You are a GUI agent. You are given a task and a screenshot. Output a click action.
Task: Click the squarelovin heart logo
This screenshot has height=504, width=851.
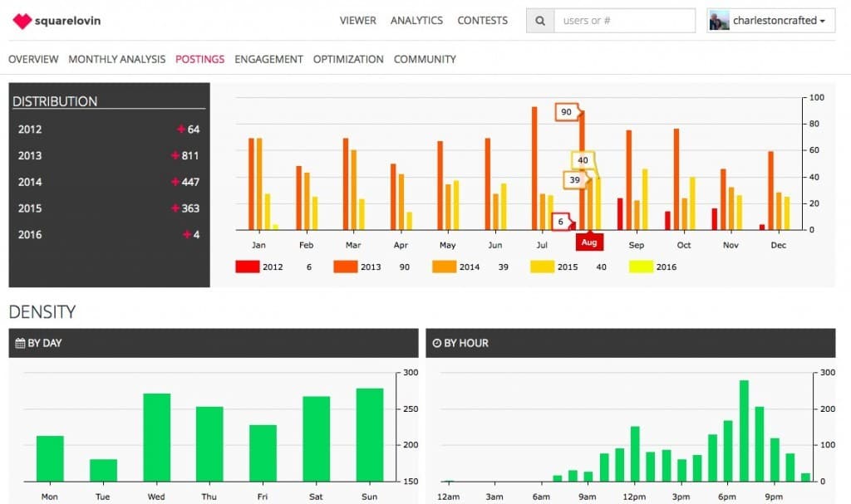[x=22, y=21]
